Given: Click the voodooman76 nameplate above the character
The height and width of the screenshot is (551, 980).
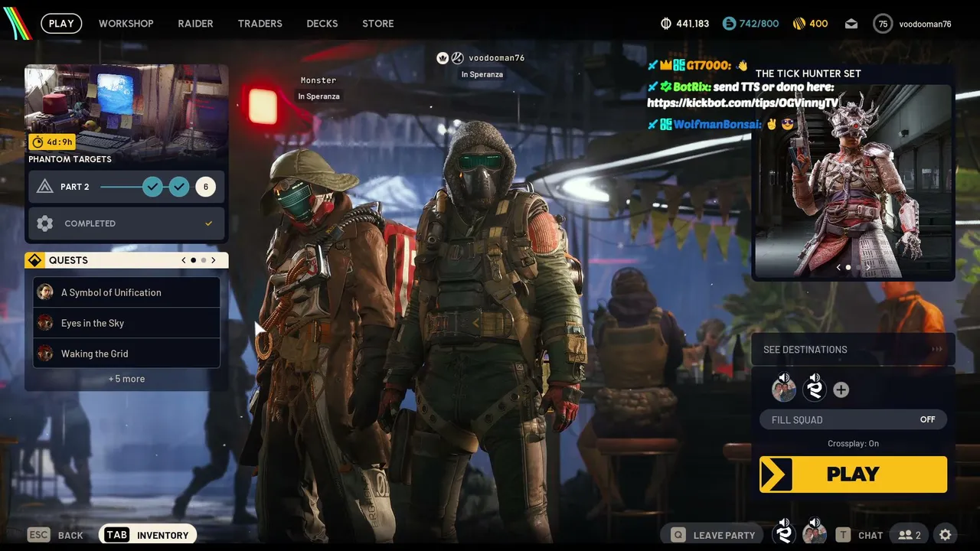Looking at the screenshot, I should point(496,57).
